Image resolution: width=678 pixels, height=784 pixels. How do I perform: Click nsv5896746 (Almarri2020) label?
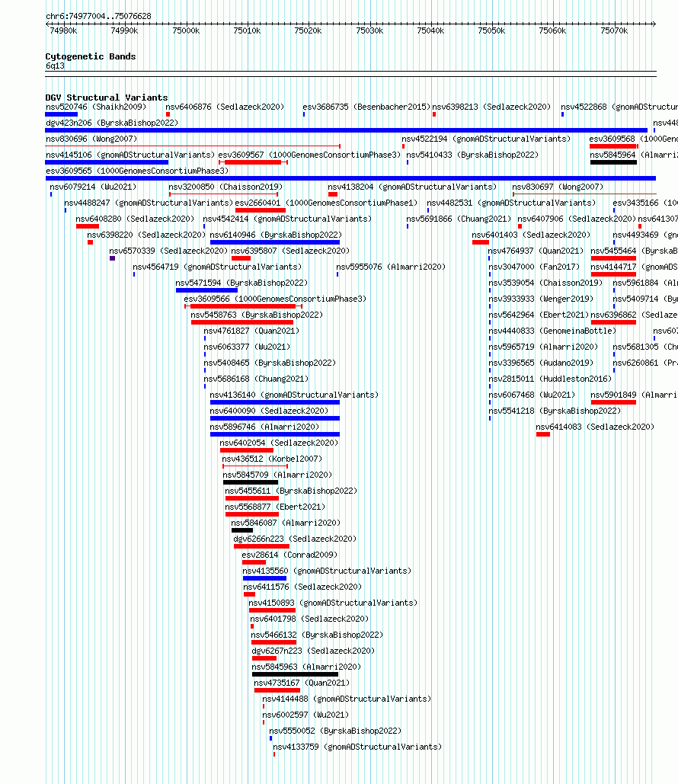point(264,427)
